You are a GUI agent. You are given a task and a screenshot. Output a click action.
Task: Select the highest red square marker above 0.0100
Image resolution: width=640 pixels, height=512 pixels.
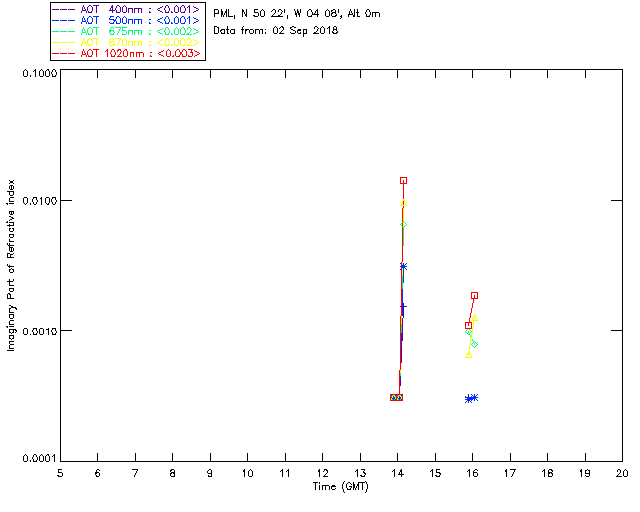(x=403, y=180)
